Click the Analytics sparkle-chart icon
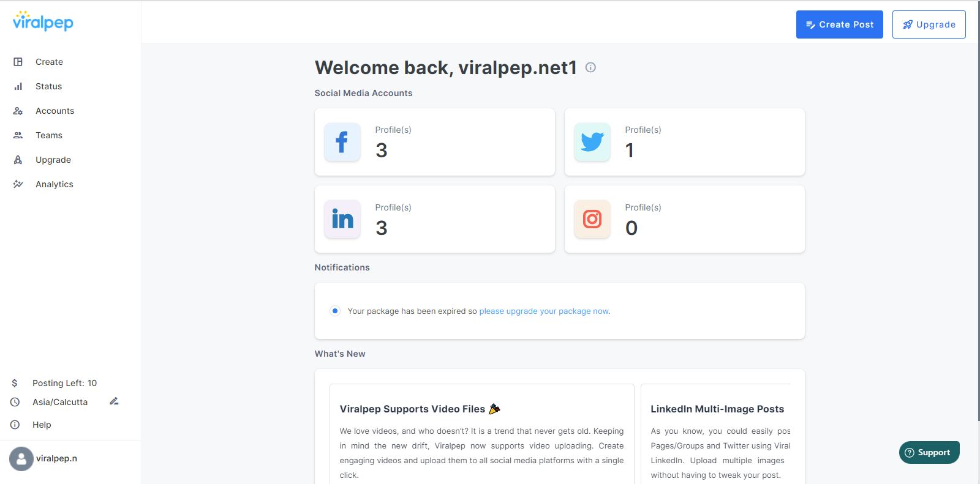Viewport: 980px width, 484px height. tap(18, 184)
